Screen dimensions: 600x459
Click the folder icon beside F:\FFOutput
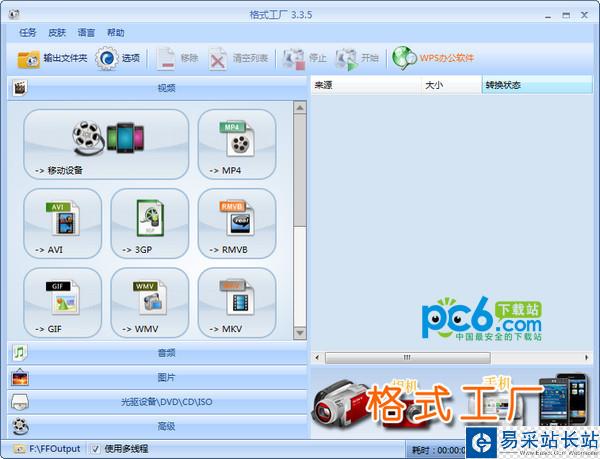pyautogui.click(x=19, y=449)
